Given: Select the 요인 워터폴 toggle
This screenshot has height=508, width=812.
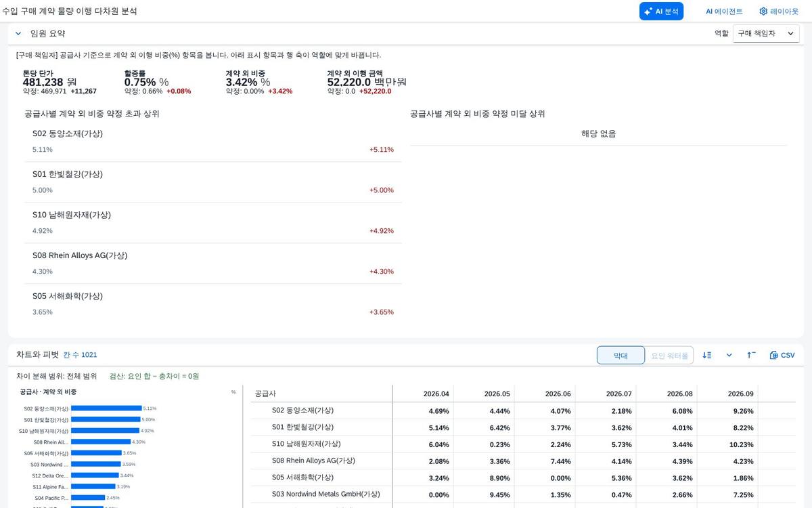Looking at the screenshot, I should 669,355.
